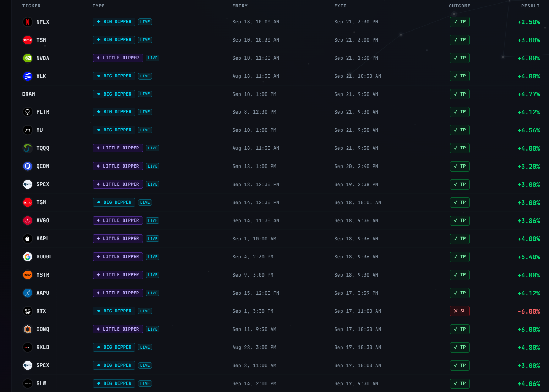Screen dimensions: 549x392
Task: Click the Broadcom logo beside AVGO
Action: pos(28,220)
